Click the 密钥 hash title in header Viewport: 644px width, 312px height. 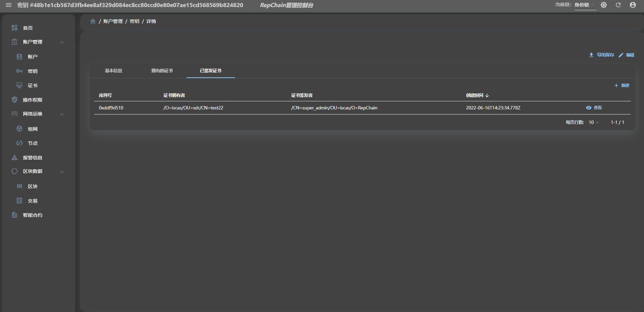(130, 5)
